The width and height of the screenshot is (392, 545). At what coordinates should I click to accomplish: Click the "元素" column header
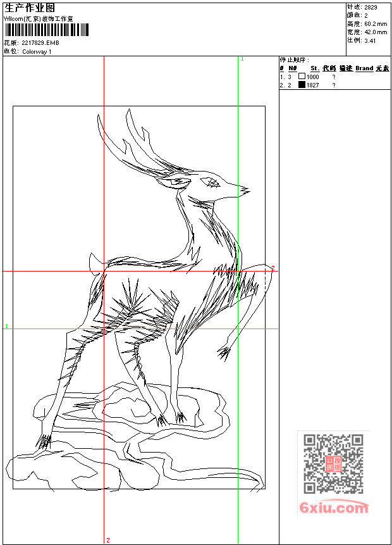(x=383, y=68)
